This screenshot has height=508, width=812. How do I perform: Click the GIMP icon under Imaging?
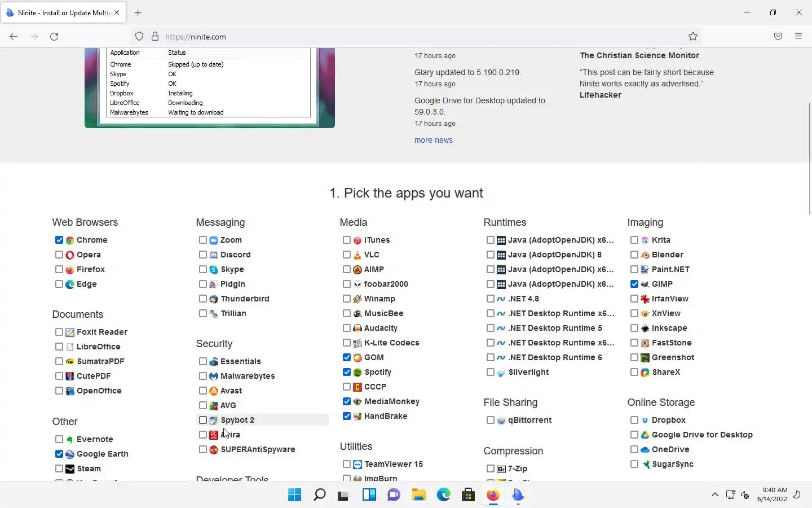[645, 284]
